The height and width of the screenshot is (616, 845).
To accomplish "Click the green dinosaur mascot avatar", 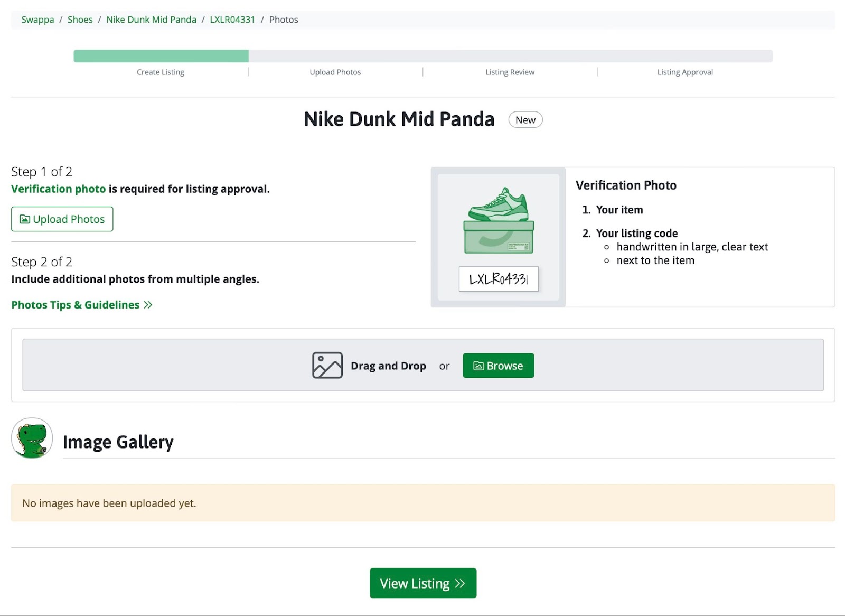I will click(x=32, y=438).
